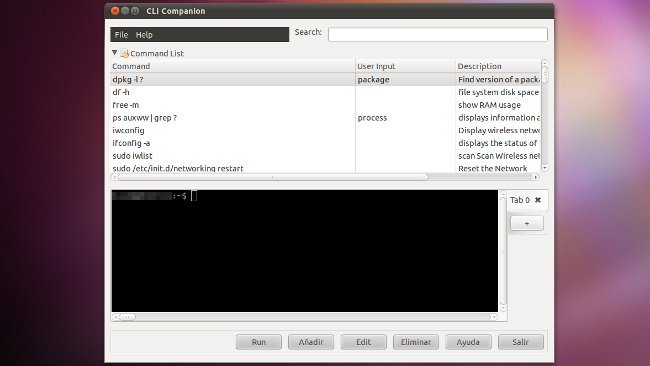650x366 pixels.
Task: Minimize the CLI Companion window
Action: (x=125, y=11)
